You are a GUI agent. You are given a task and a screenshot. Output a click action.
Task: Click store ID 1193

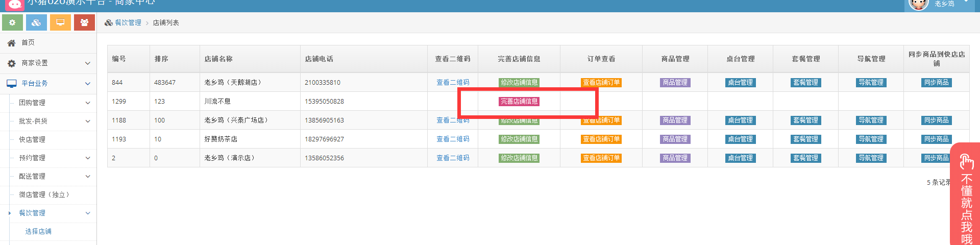pos(119,139)
